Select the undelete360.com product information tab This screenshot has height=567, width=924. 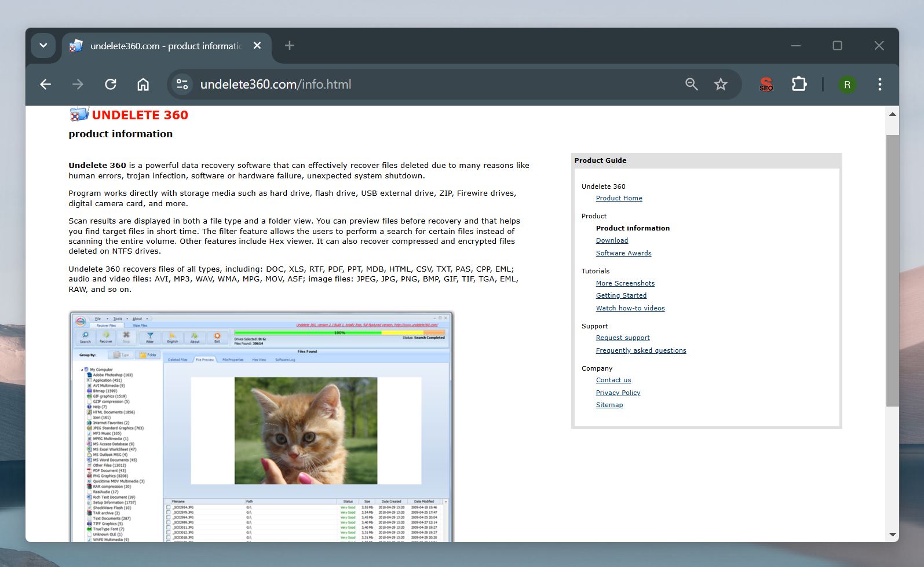(x=165, y=46)
